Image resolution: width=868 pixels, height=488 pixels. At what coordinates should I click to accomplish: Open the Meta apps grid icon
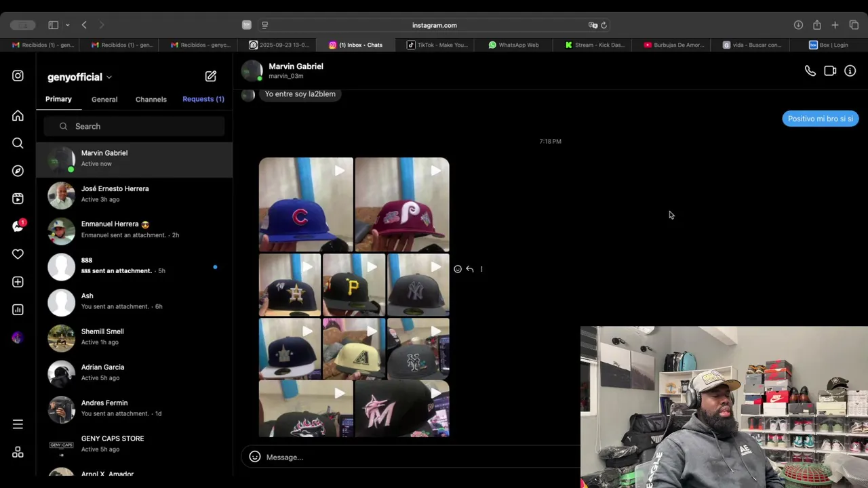(x=18, y=452)
